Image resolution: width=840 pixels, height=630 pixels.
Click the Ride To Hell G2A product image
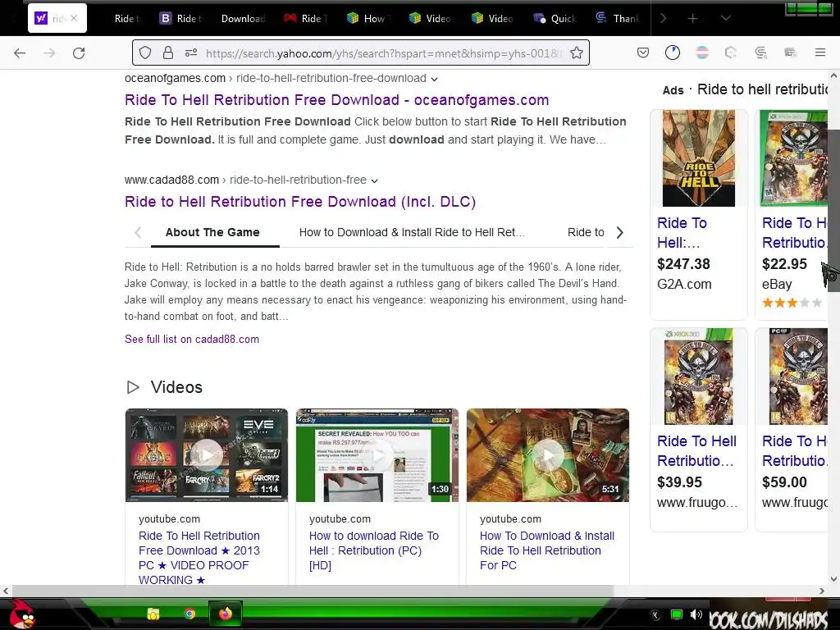click(x=699, y=158)
